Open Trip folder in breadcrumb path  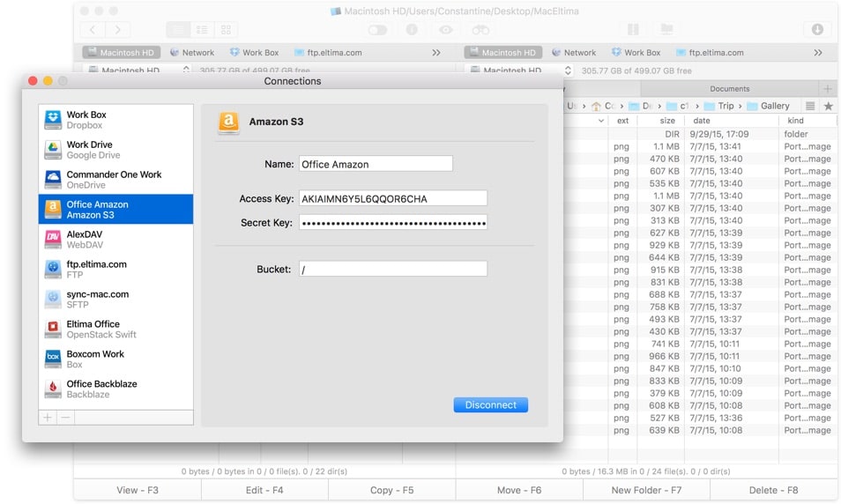click(x=718, y=106)
